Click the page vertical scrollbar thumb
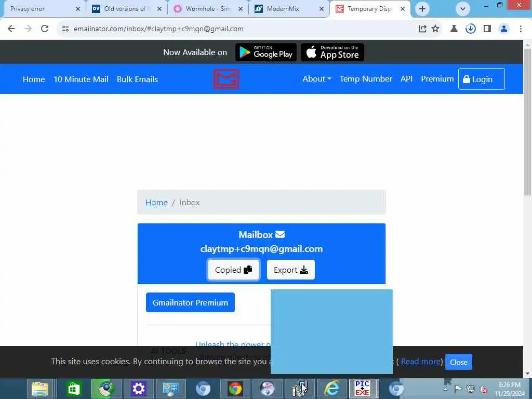The image size is (532, 399). 527,122
